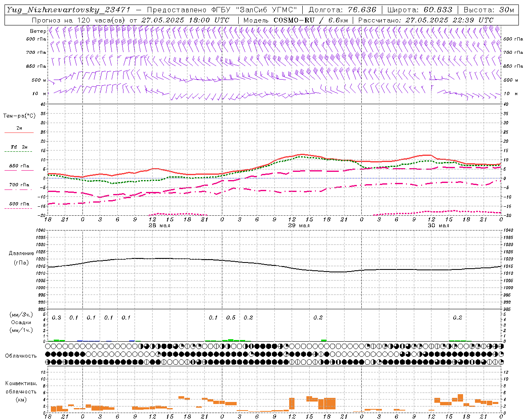Viewport: 525px width, 420px height.
Task: Click the '28 мая' date label
Action: (x=159, y=226)
